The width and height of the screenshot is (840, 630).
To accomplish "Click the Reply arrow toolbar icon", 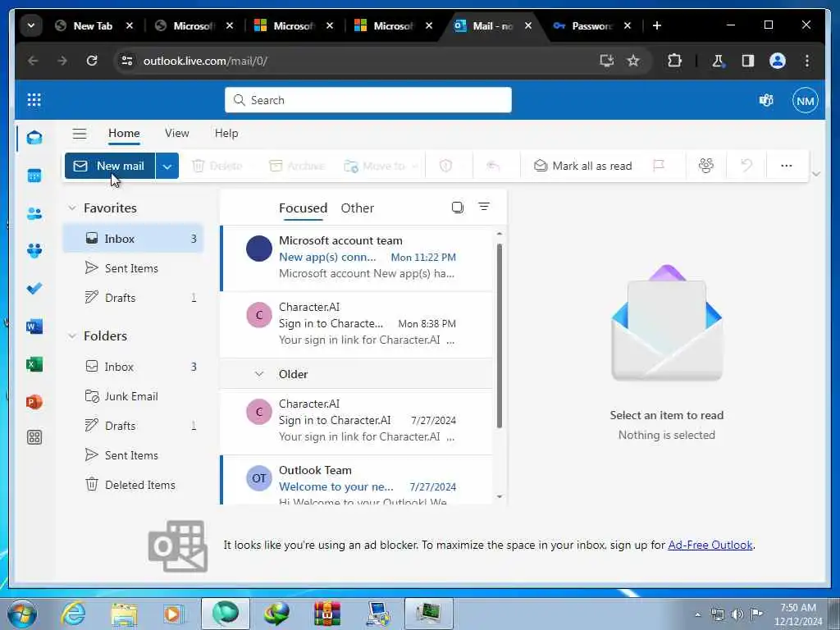I will point(493,166).
